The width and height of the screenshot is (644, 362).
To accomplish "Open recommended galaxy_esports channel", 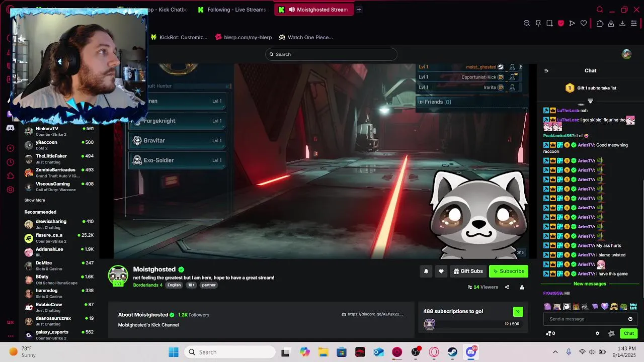I will coord(59,335).
